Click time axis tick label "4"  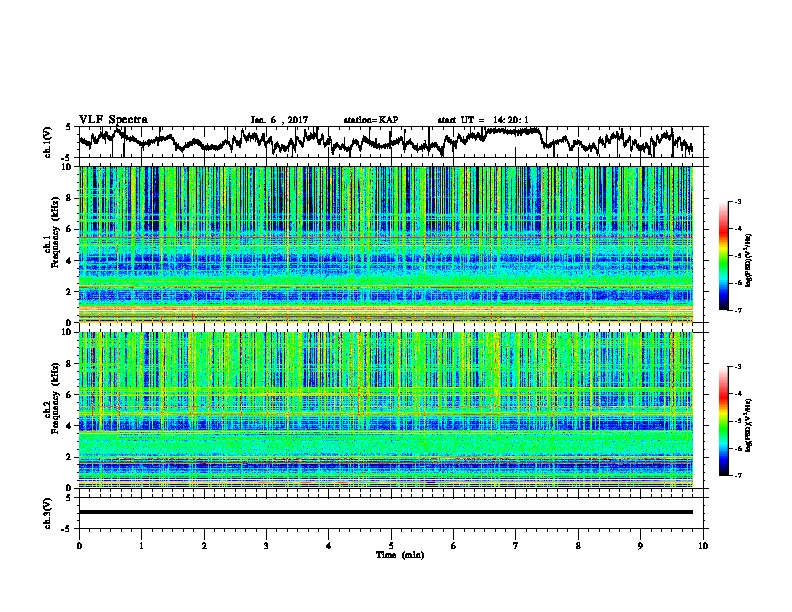[328, 545]
